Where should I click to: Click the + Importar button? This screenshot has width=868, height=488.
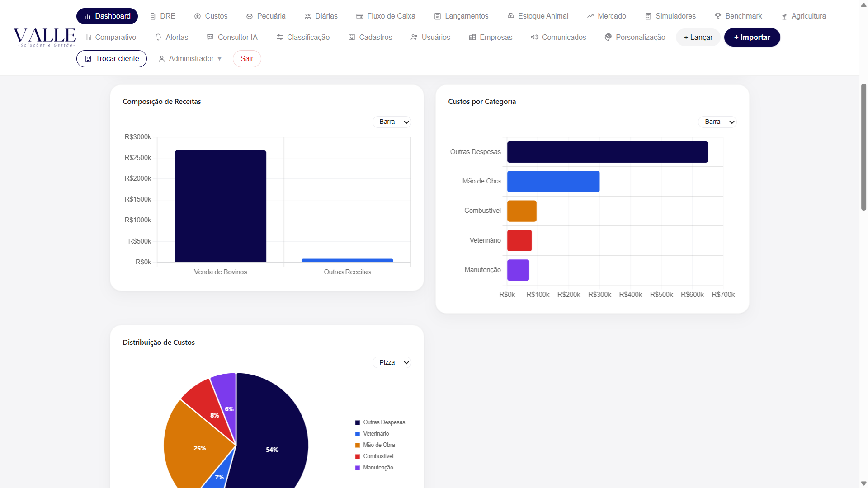point(752,37)
